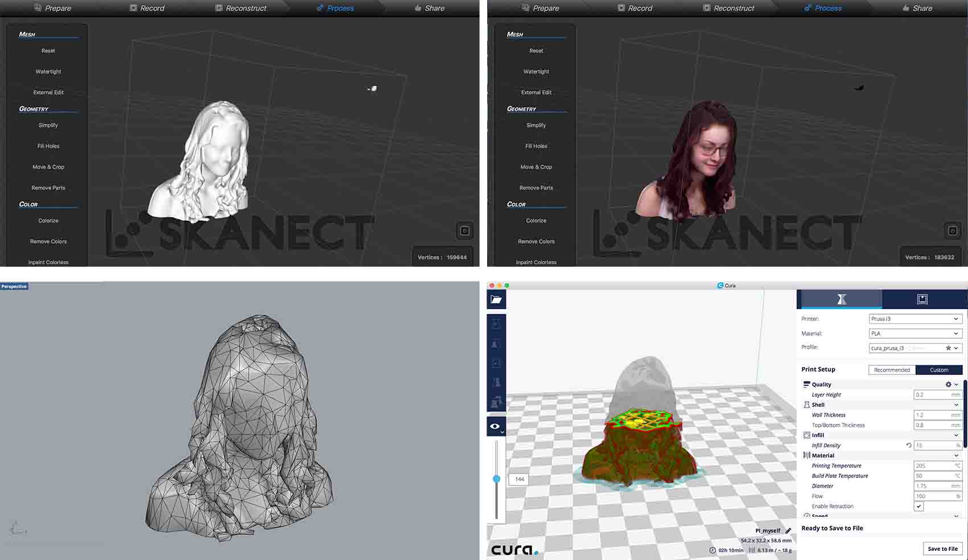Viewport: 968px width, 560px height.
Task: Reset Infill Density with the revert arrow
Action: [x=909, y=446]
